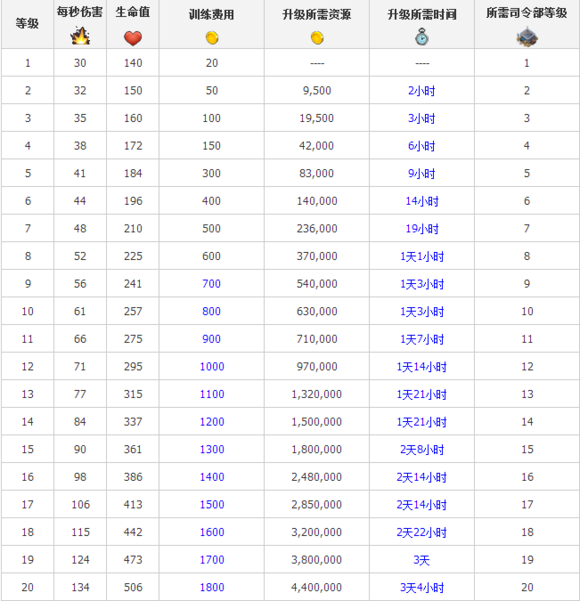Click the 所需司令部等级 column header text
Screen dimensions: 580x601
click(527, 13)
